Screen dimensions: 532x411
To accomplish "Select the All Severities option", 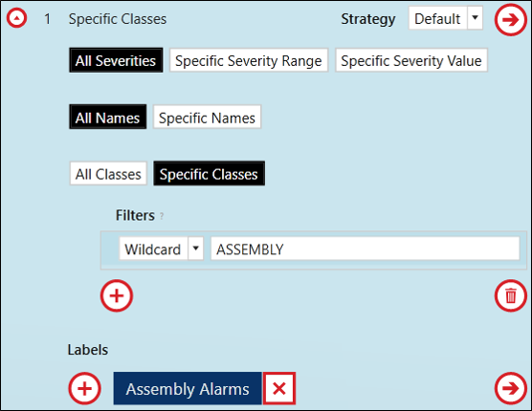I will [116, 60].
